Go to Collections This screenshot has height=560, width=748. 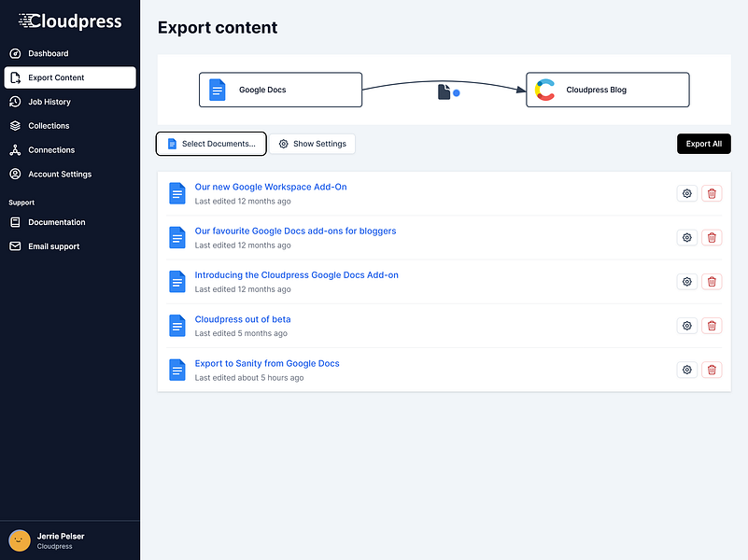[x=70, y=126]
